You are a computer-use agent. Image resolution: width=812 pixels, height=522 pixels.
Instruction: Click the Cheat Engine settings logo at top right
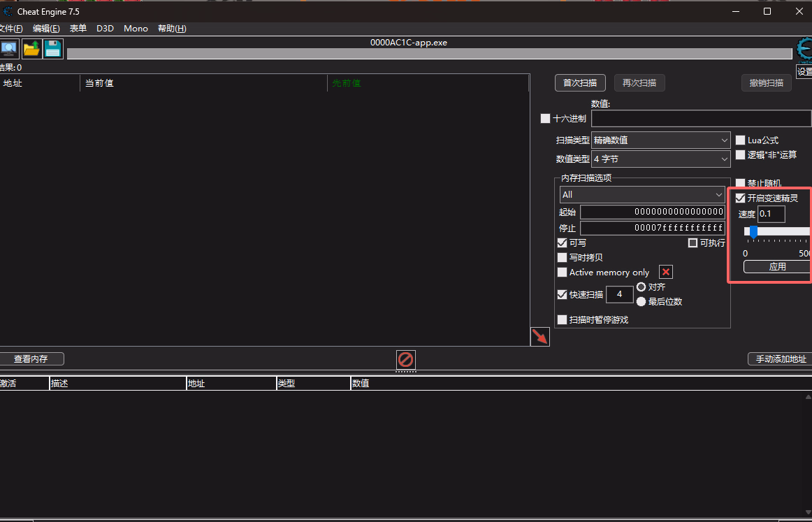[x=804, y=50]
